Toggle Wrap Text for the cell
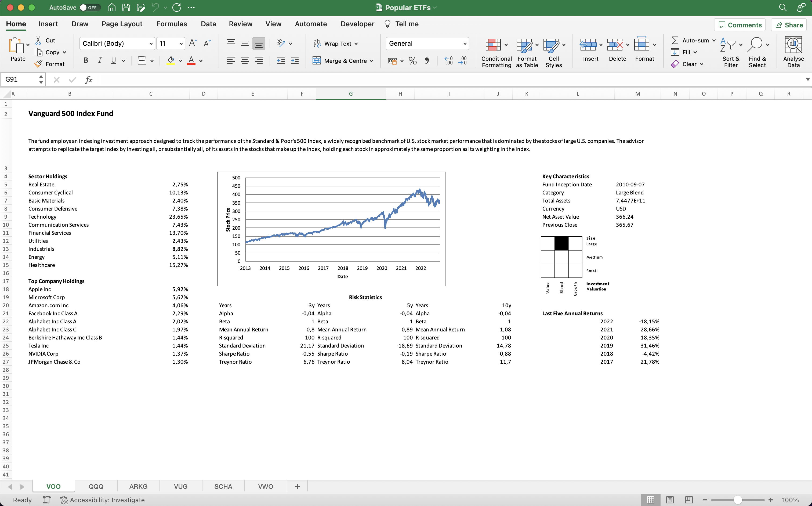This screenshot has width=812, height=506. (336, 44)
